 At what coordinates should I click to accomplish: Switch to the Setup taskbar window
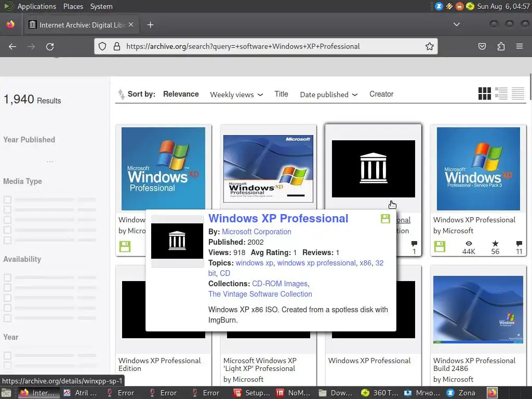click(x=252, y=393)
